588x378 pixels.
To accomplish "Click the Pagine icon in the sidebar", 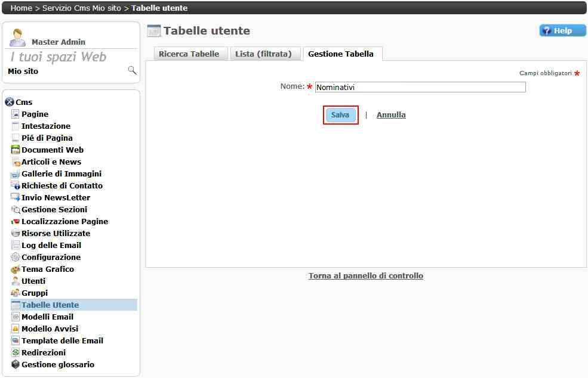I will pos(16,114).
